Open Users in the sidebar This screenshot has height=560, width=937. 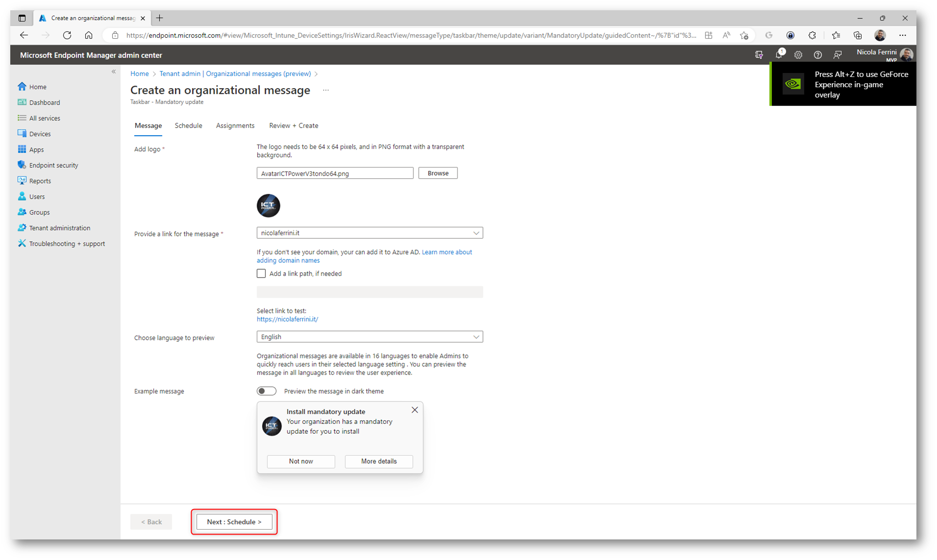pos(31,196)
